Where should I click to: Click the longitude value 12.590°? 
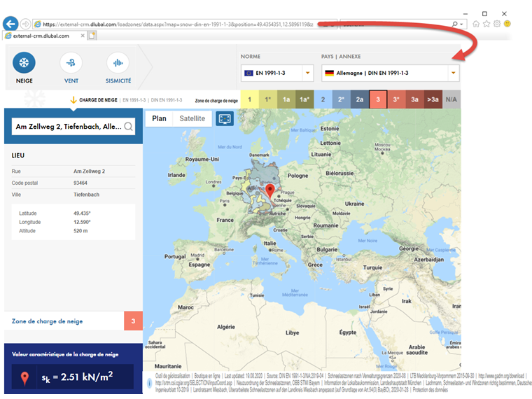coord(82,222)
